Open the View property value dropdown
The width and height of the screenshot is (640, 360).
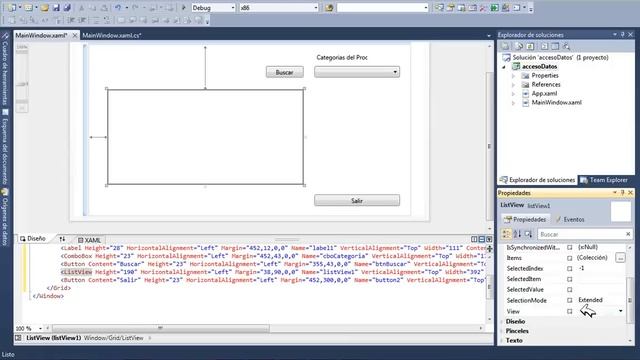tap(621, 311)
